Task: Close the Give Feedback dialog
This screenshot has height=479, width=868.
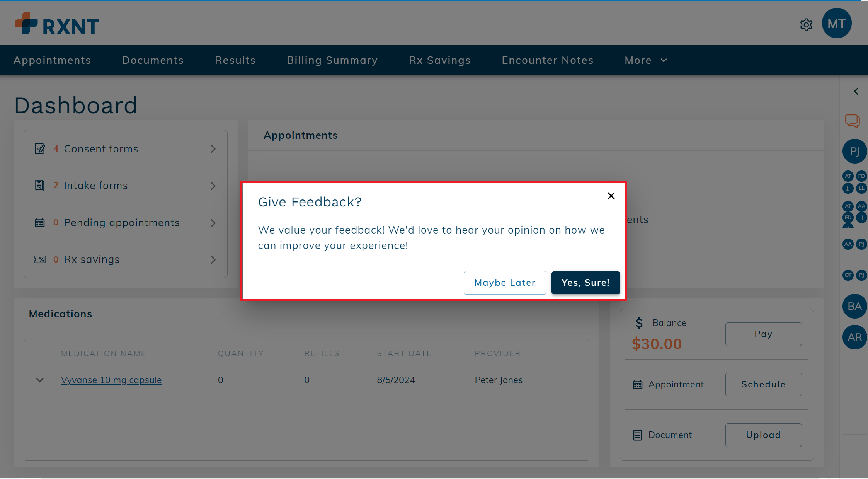Action: pos(611,196)
